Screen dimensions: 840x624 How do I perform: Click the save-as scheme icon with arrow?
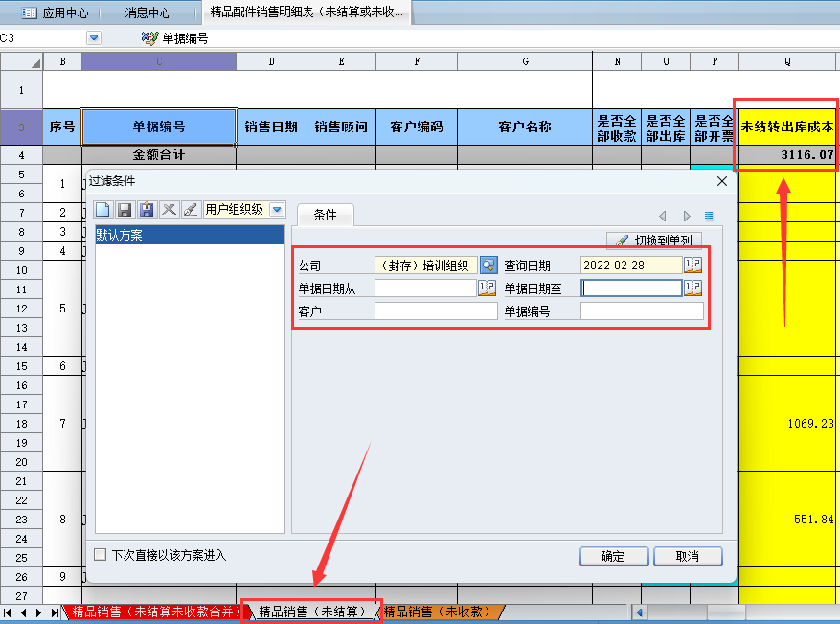[147, 209]
